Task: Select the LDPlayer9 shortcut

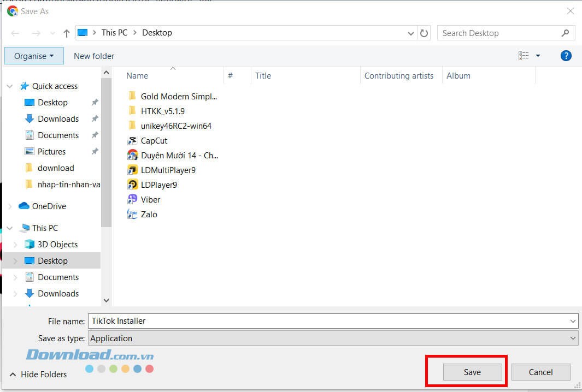Action: pyautogui.click(x=158, y=185)
